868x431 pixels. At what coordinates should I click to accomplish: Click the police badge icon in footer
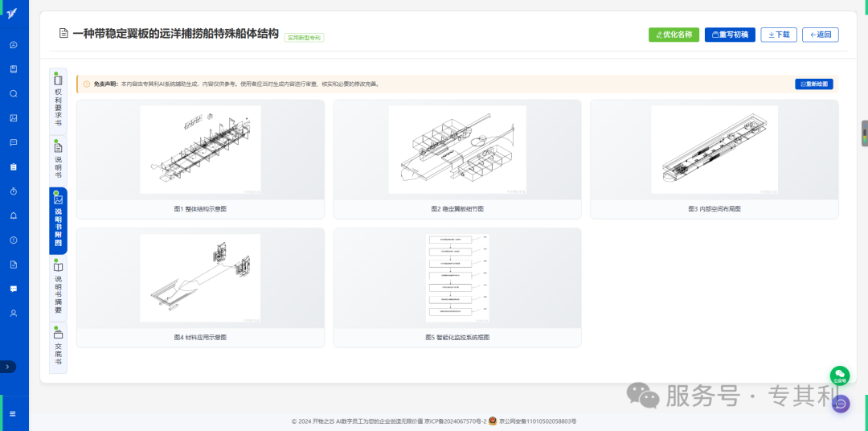(x=493, y=421)
